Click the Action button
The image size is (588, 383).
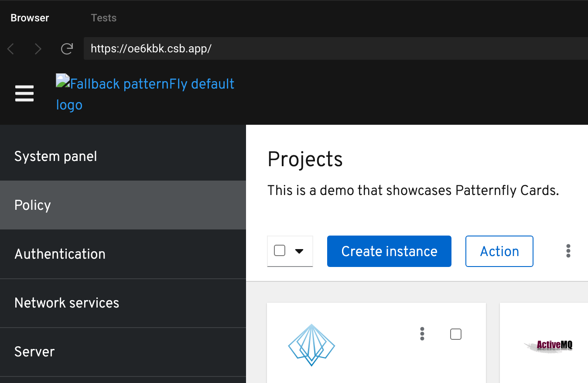(x=499, y=251)
